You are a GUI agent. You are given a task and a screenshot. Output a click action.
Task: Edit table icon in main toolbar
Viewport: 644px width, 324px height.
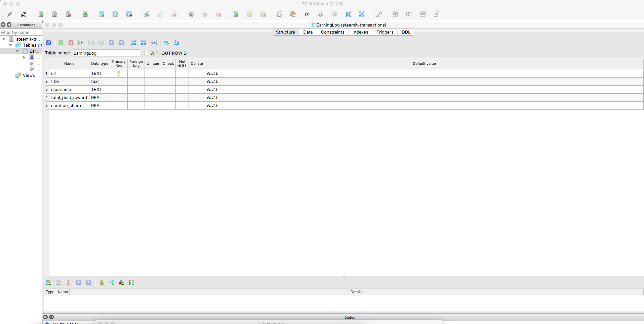(115, 14)
